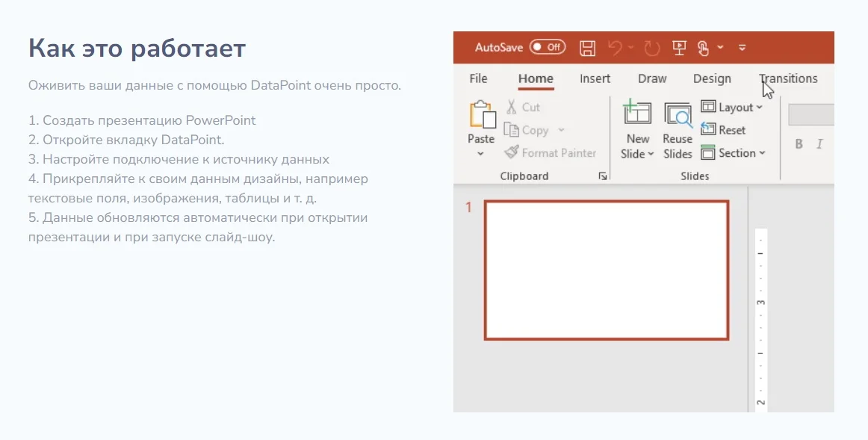The image size is (868, 440).
Task: Click the Save floppy disk icon
Action: pos(587,48)
